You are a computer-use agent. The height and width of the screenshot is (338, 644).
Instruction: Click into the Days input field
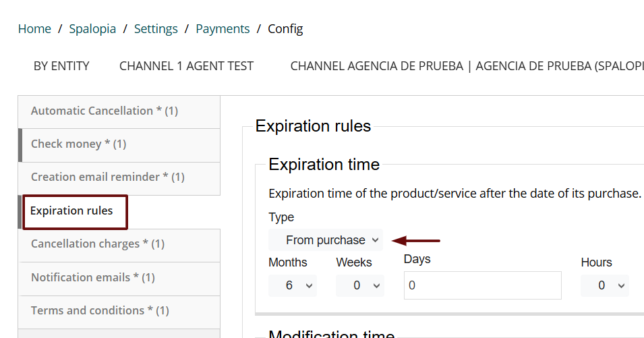tap(482, 285)
